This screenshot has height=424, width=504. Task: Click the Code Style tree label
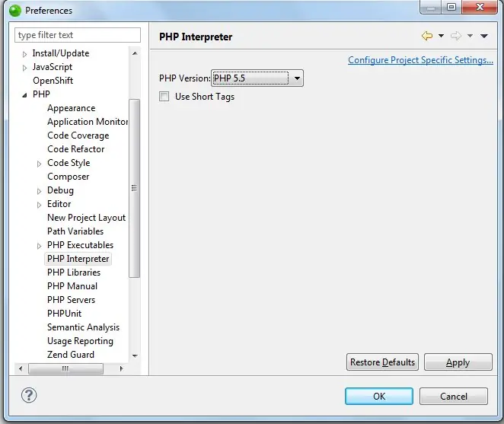[x=69, y=163]
